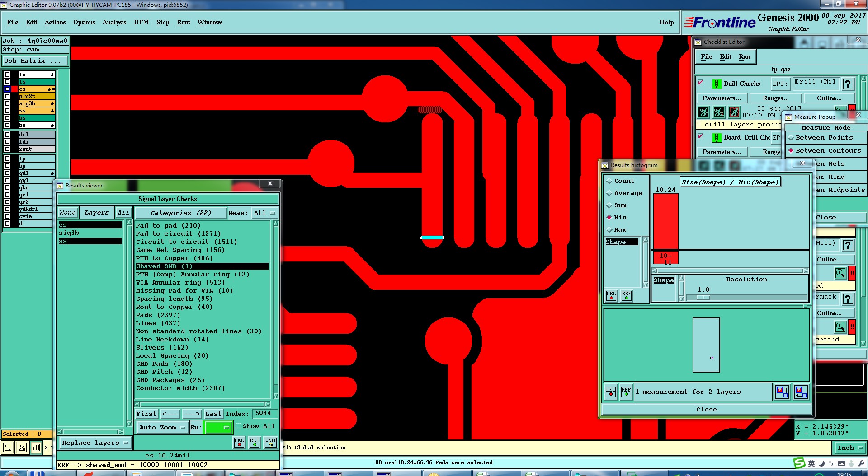Screen dimensions: 868x476
Task: Click the red 10.24 histogram bar
Action: point(666,221)
